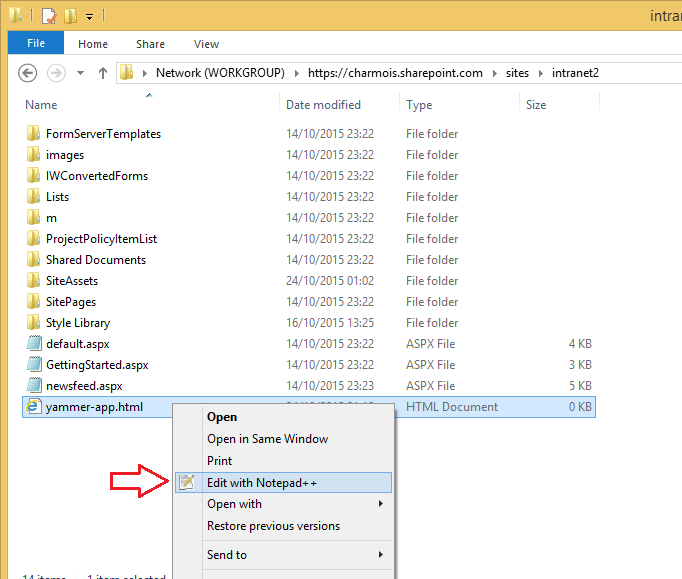682x579 pixels.
Task: Open the File tab
Action: [x=36, y=43]
